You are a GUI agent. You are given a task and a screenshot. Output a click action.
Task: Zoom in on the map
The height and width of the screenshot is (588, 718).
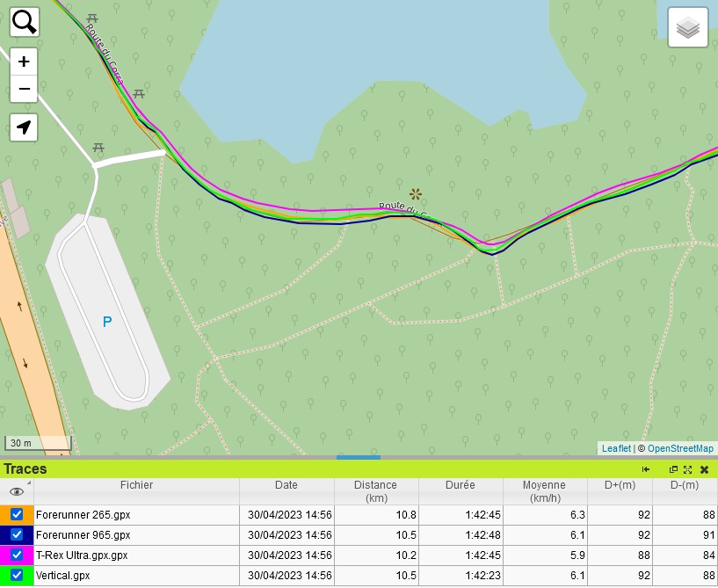pos(24,62)
